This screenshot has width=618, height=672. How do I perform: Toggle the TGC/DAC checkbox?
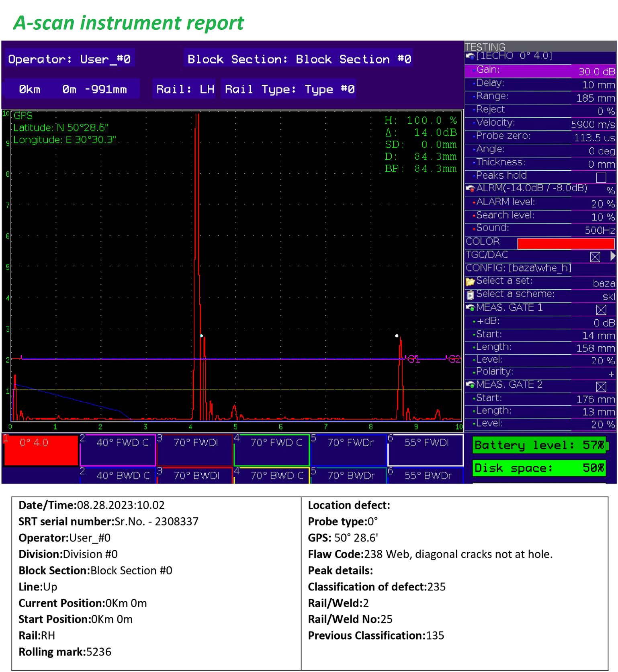coord(595,257)
